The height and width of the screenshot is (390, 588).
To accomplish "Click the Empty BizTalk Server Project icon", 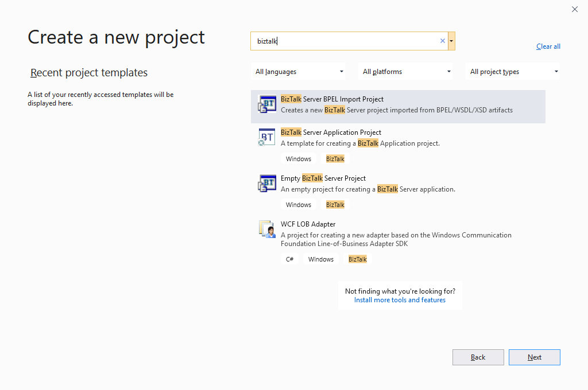I will [267, 184].
